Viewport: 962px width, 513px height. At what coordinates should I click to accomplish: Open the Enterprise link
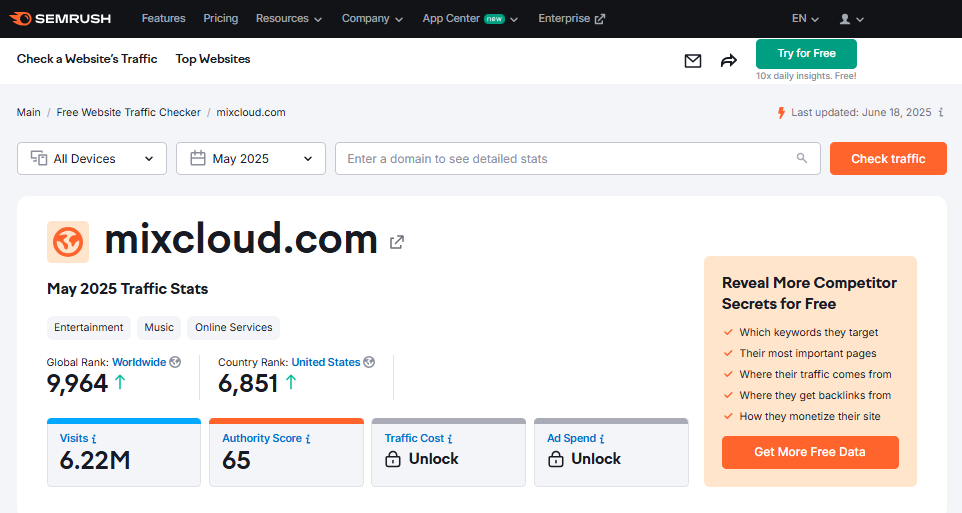pos(571,18)
